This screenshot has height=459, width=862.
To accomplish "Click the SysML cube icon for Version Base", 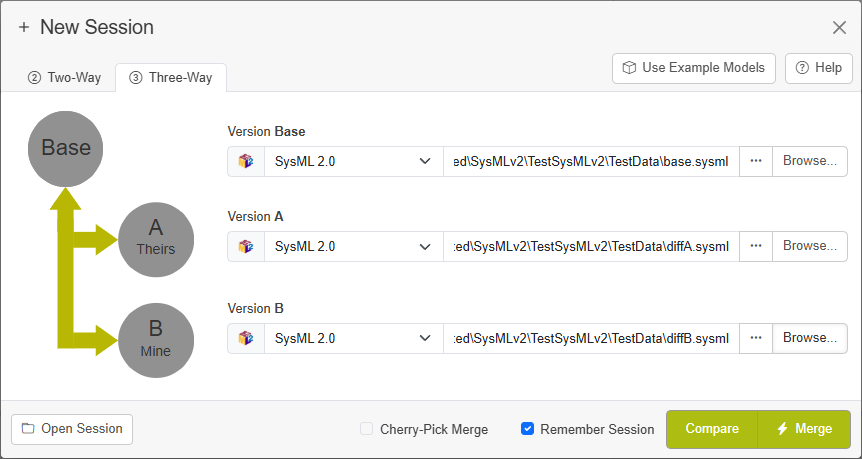I will coord(246,161).
